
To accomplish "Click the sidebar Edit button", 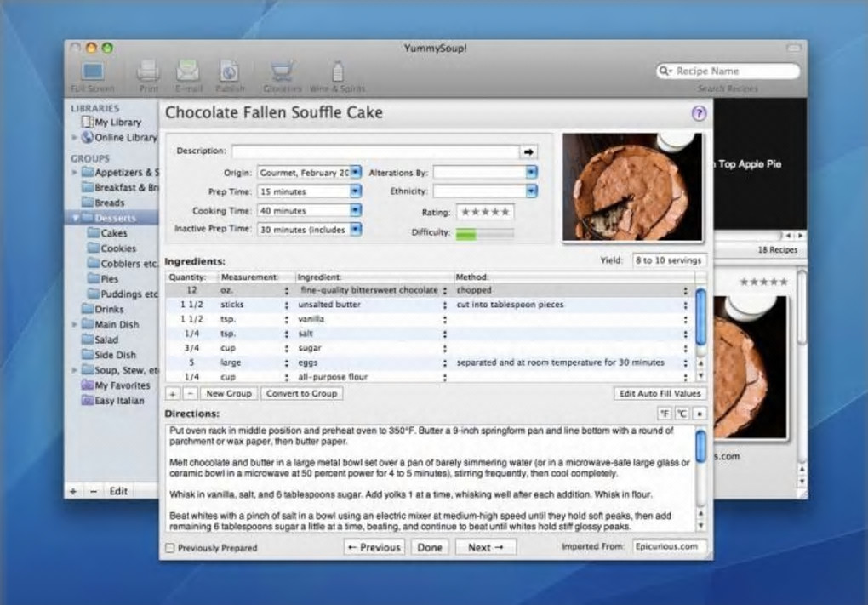I will (118, 491).
